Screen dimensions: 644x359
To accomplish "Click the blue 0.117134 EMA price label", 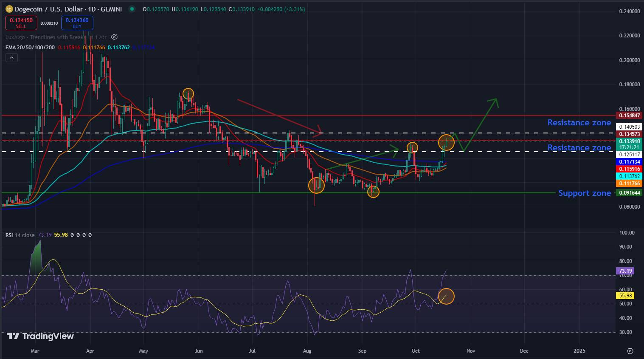I will pyautogui.click(x=629, y=162).
